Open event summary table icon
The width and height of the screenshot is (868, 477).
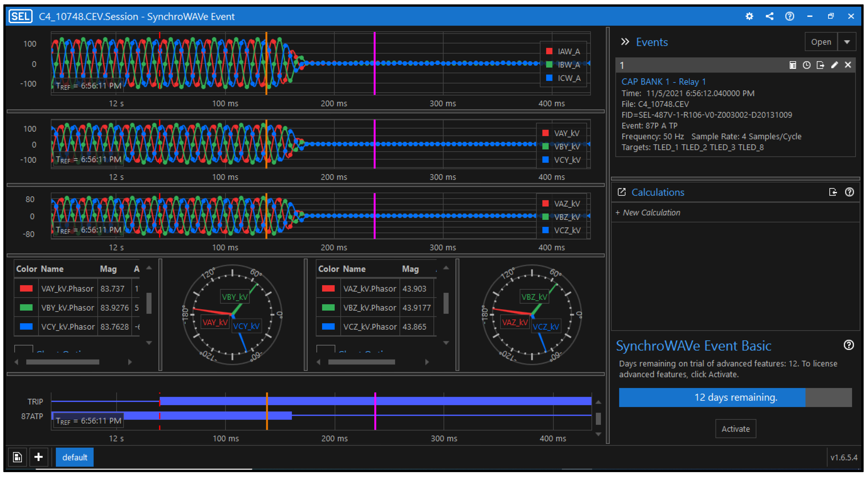pos(793,65)
